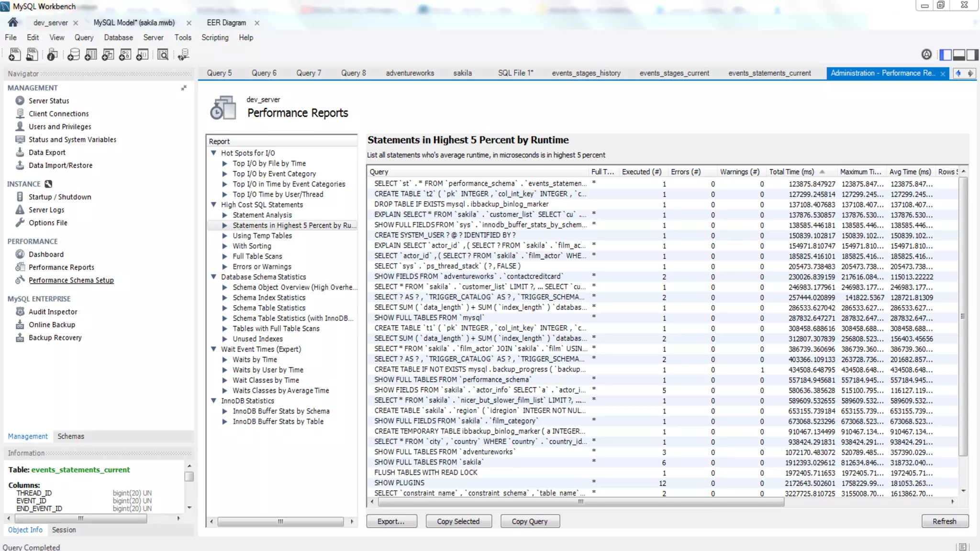
Task: Close the Administration - Performance Reports tab
Action: 943,73
